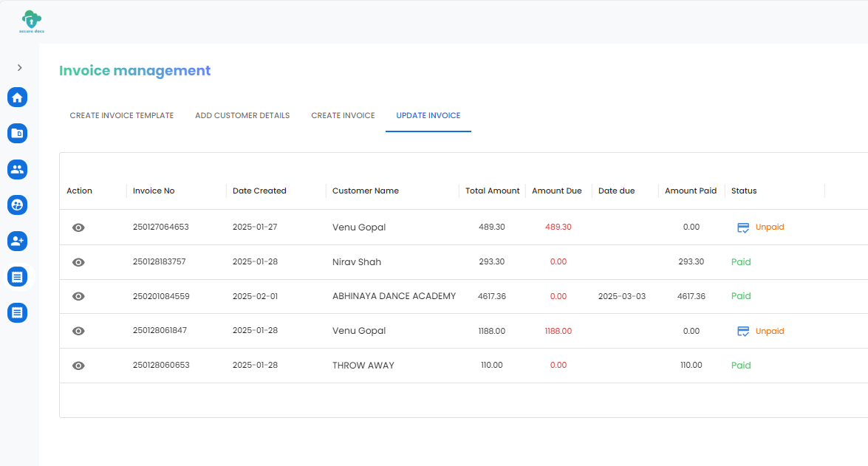Click invoice number 250201084559
This screenshot has width=868, height=466.
pos(161,297)
